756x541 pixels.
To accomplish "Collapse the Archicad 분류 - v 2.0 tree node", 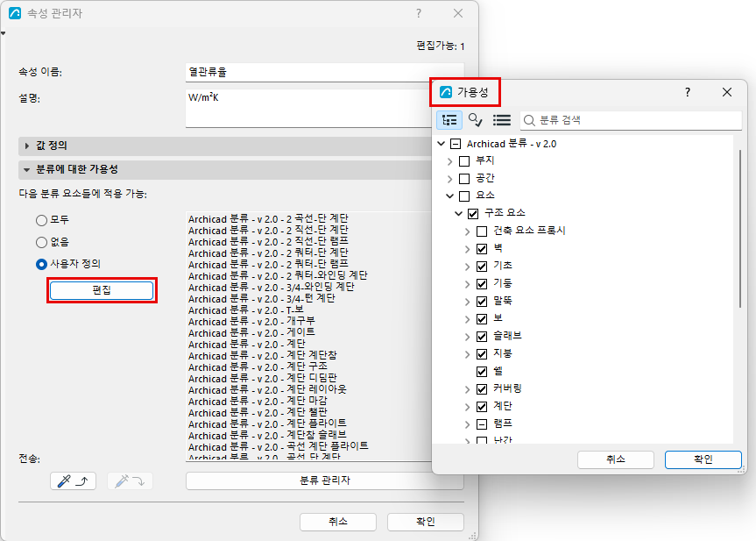I will pyautogui.click(x=441, y=143).
